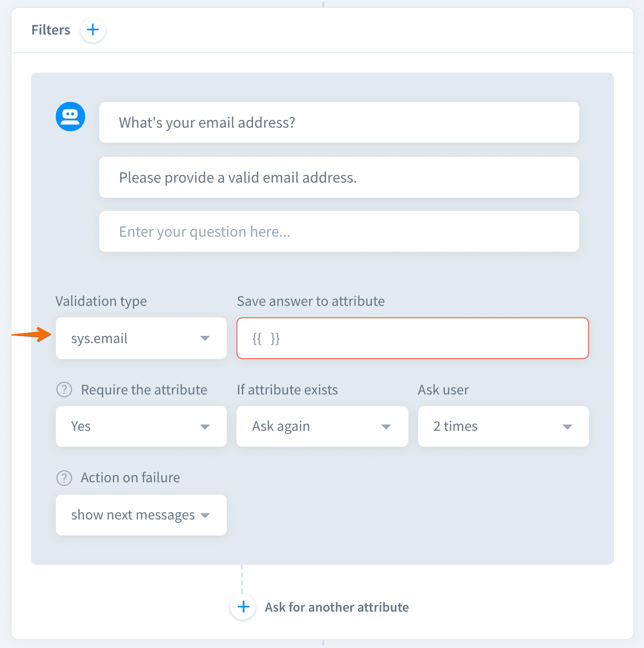The image size is (644, 648).
Task: Open the Action on failure dropdown
Action: 141,515
